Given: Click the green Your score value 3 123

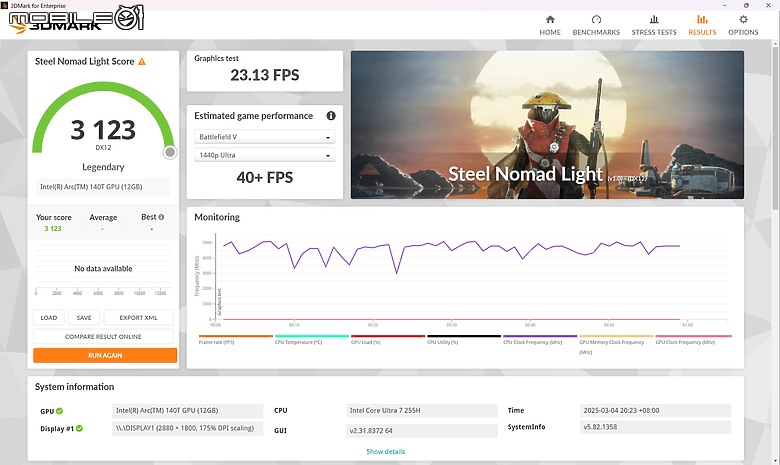Looking at the screenshot, I should pos(53,229).
